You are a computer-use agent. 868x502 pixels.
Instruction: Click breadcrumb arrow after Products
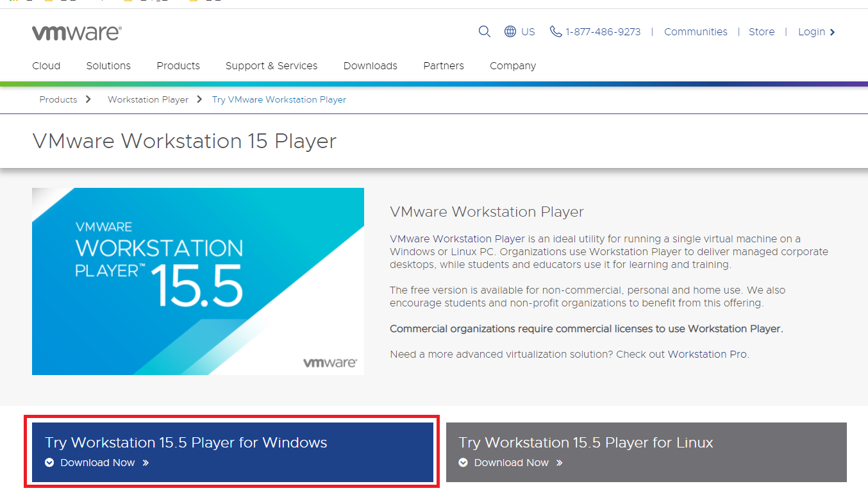88,99
